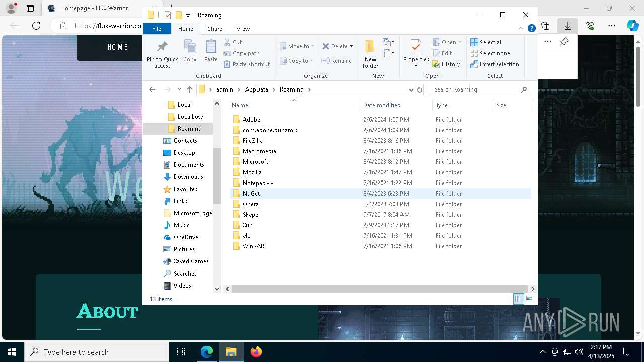Select Flux Warrior Homepage browser tab
Viewport: 644px width, 362px height.
[x=93, y=8]
